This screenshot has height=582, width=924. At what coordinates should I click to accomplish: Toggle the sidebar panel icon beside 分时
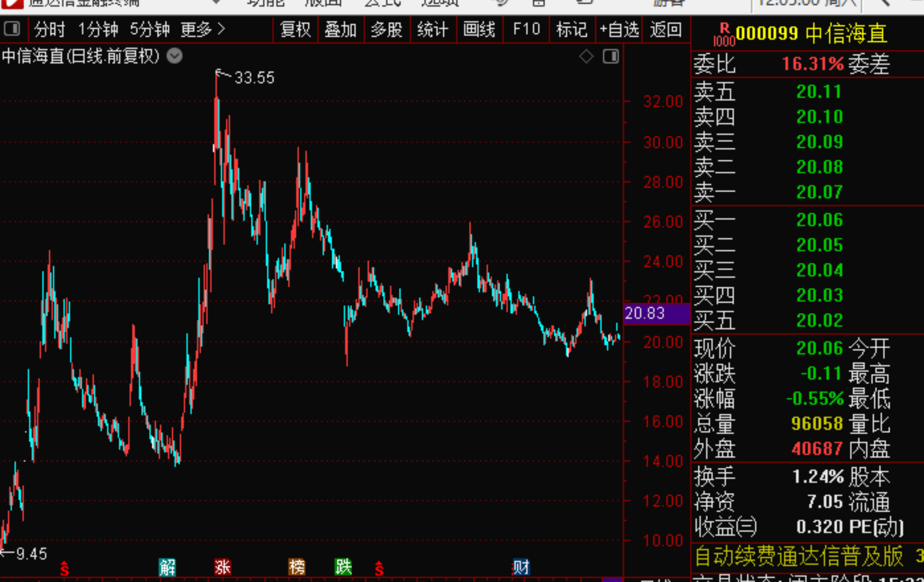tap(12, 29)
